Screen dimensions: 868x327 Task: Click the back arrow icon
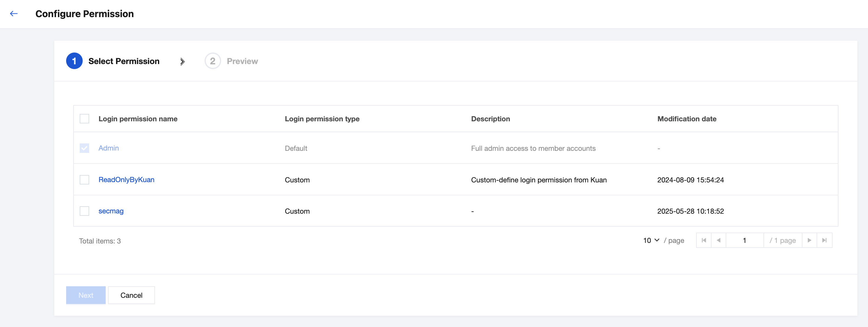point(14,14)
